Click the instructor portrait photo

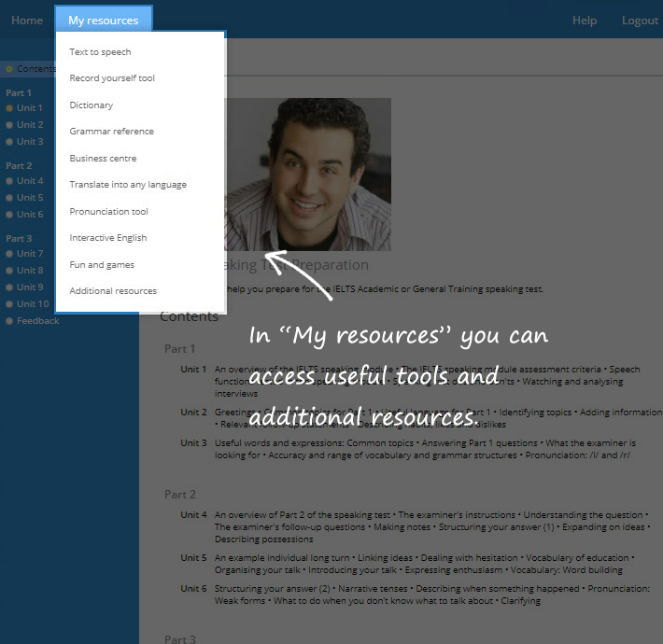click(308, 175)
